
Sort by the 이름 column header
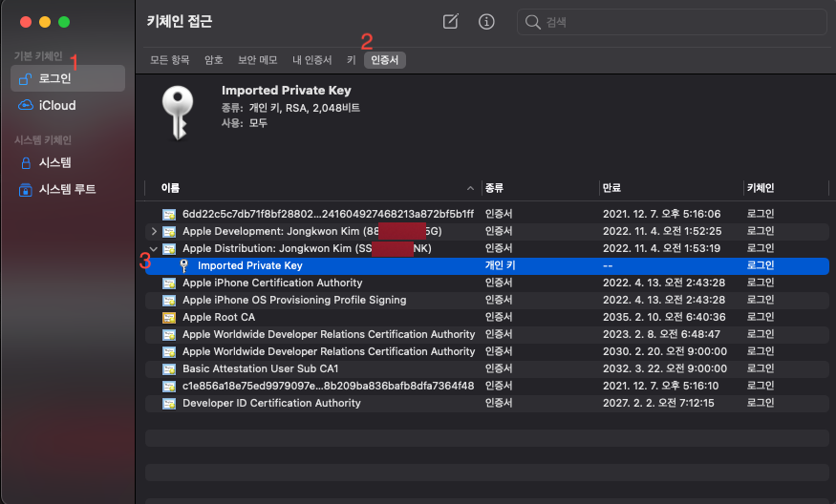171,188
